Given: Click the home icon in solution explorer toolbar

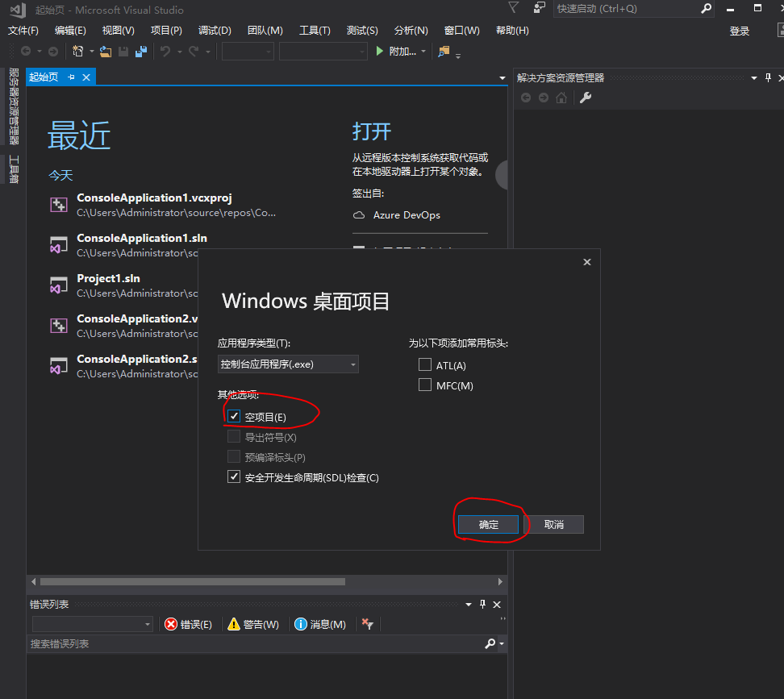Looking at the screenshot, I should [562, 97].
